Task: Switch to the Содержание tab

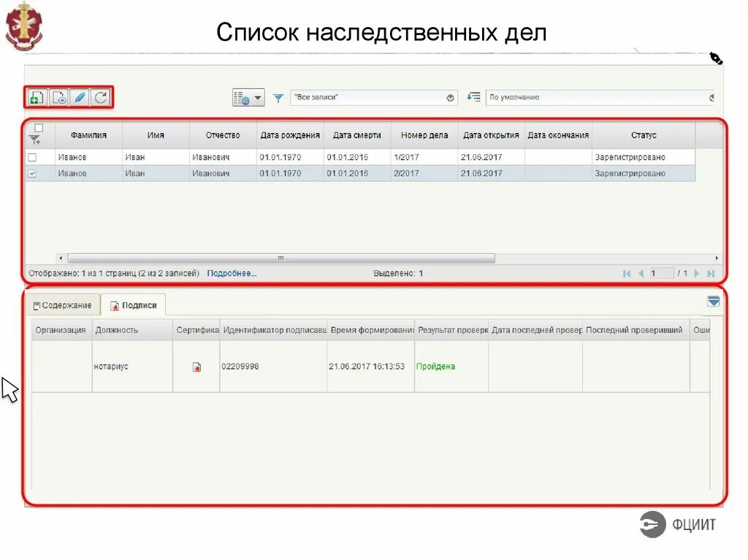Action: 63,305
